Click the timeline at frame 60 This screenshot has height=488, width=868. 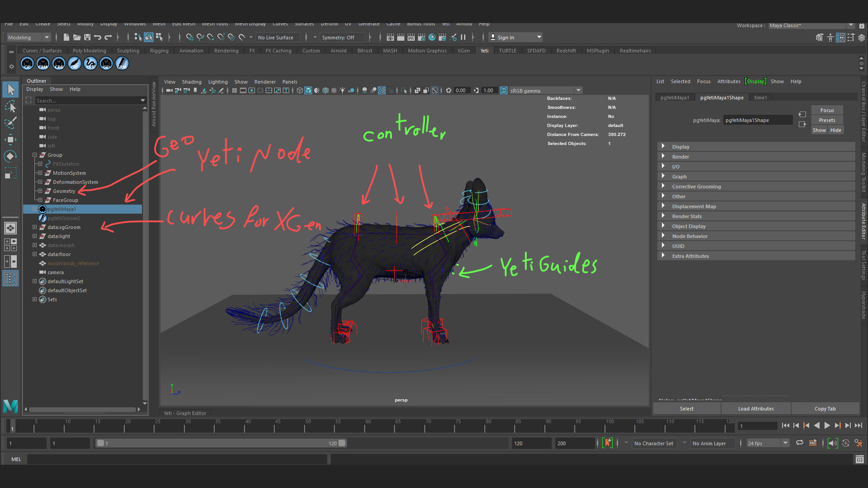pos(365,426)
